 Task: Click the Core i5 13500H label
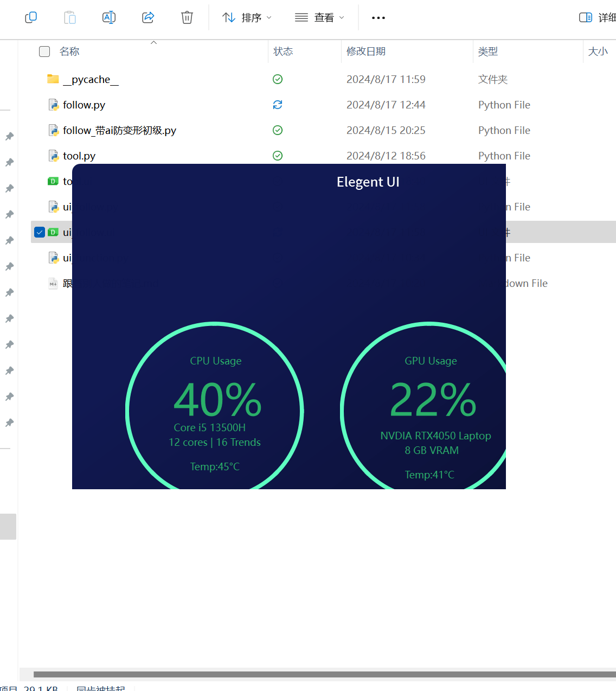pos(210,427)
